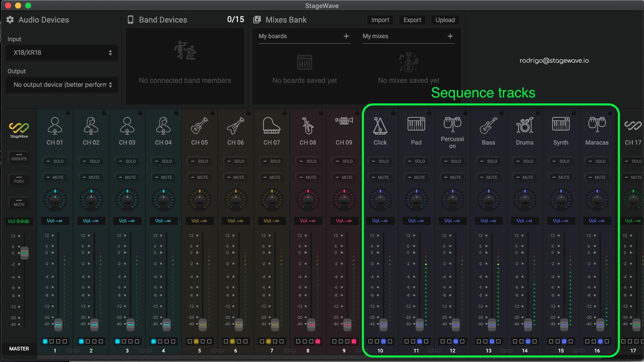Click the Upload button in Mixes Bank
The width and height of the screenshot is (644, 362).
(x=445, y=20)
